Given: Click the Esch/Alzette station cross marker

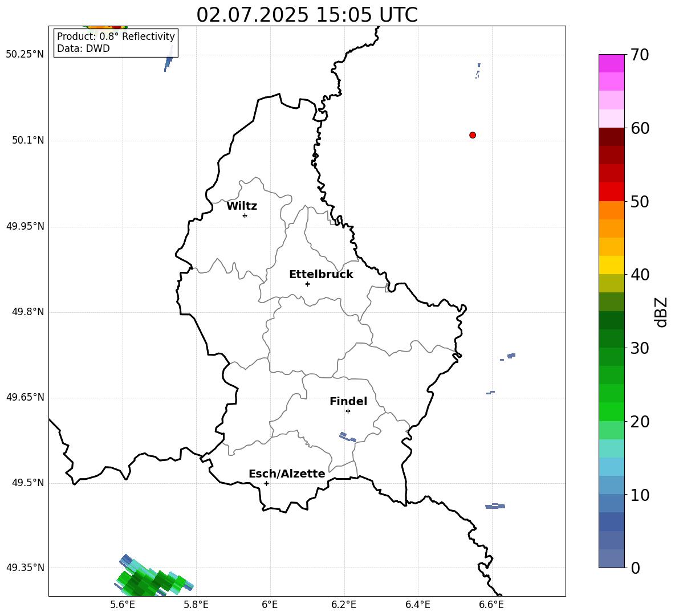Looking at the screenshot, I should [x=266, y=483].
